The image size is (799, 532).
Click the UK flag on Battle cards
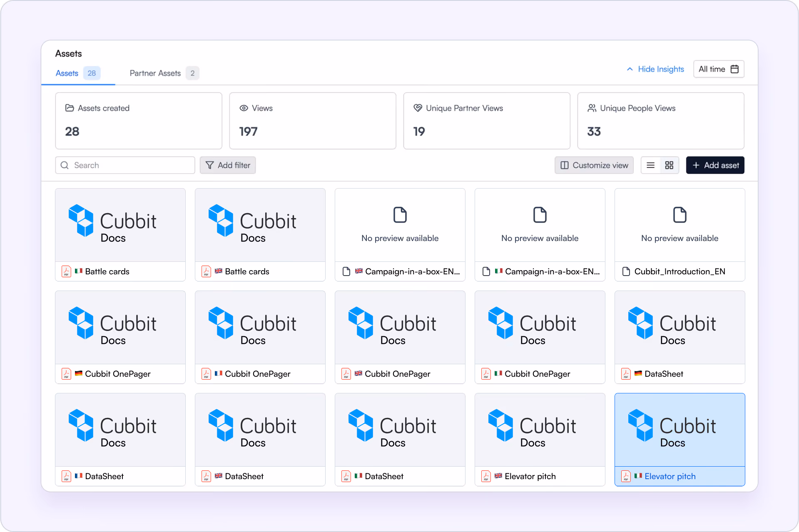[x=219, y=271]
